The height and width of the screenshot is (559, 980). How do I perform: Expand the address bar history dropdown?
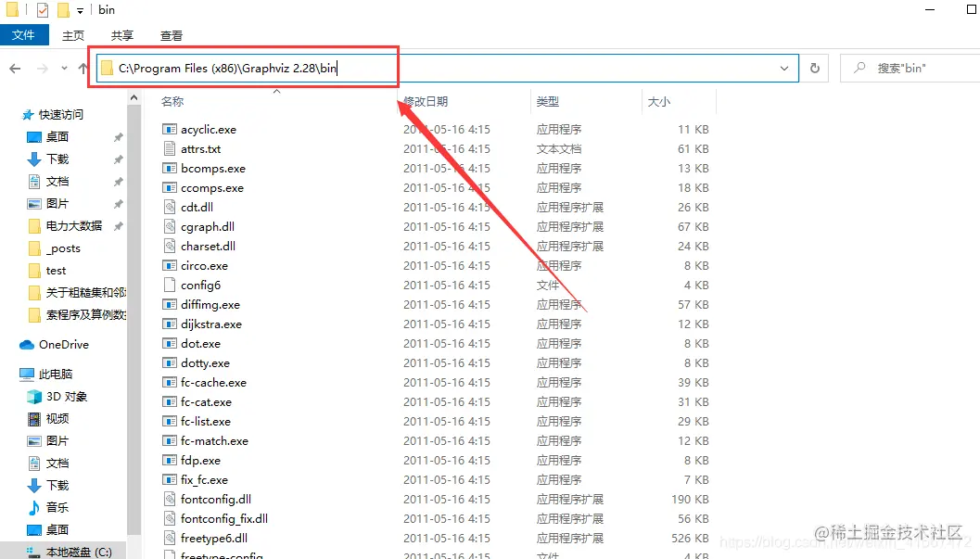tap(784, 68)
